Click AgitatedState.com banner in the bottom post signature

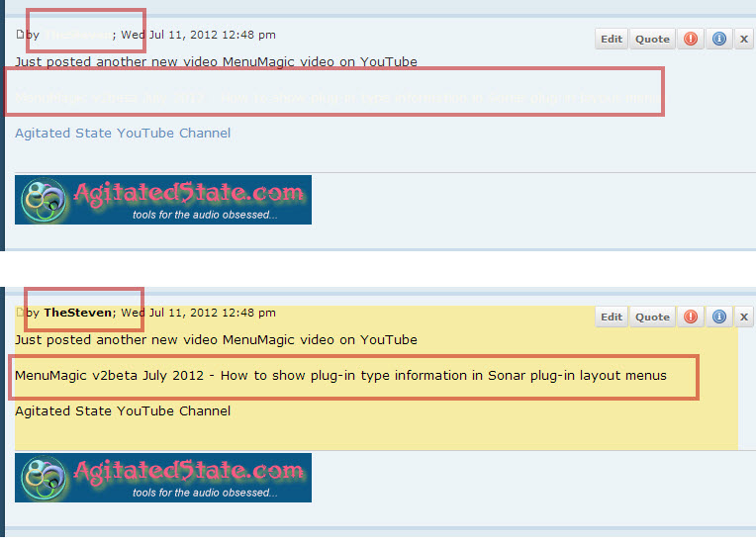click(x=163, y=478)
